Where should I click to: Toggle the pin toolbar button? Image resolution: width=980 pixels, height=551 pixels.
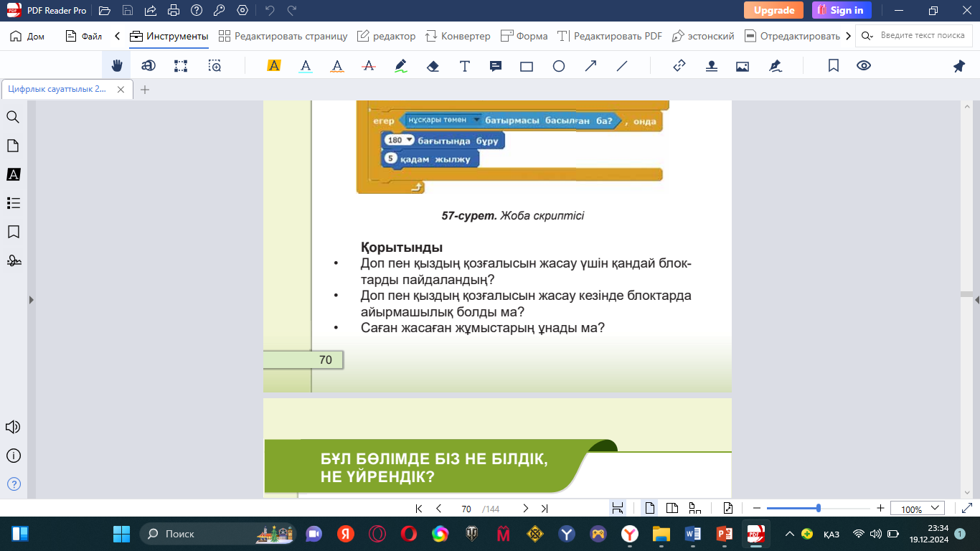[958, 66]
